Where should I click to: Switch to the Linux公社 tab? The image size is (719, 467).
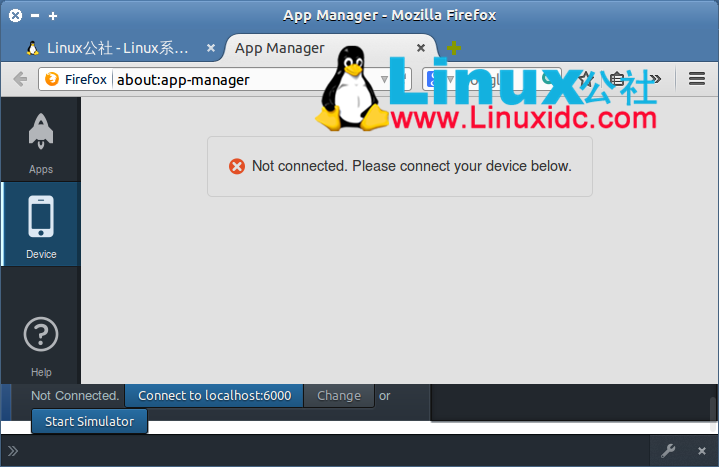click(x=117, y=48)
